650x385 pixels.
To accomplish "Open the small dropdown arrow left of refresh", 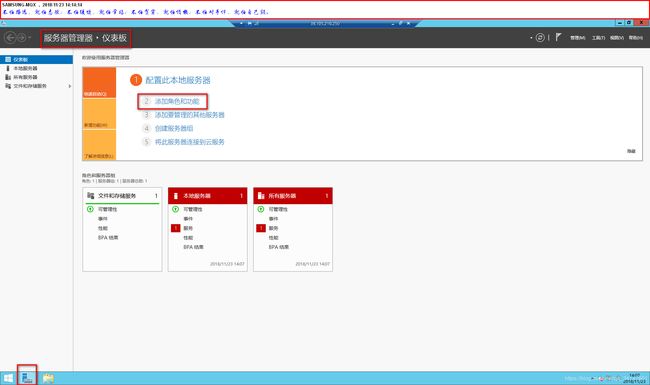I will 531,38.
